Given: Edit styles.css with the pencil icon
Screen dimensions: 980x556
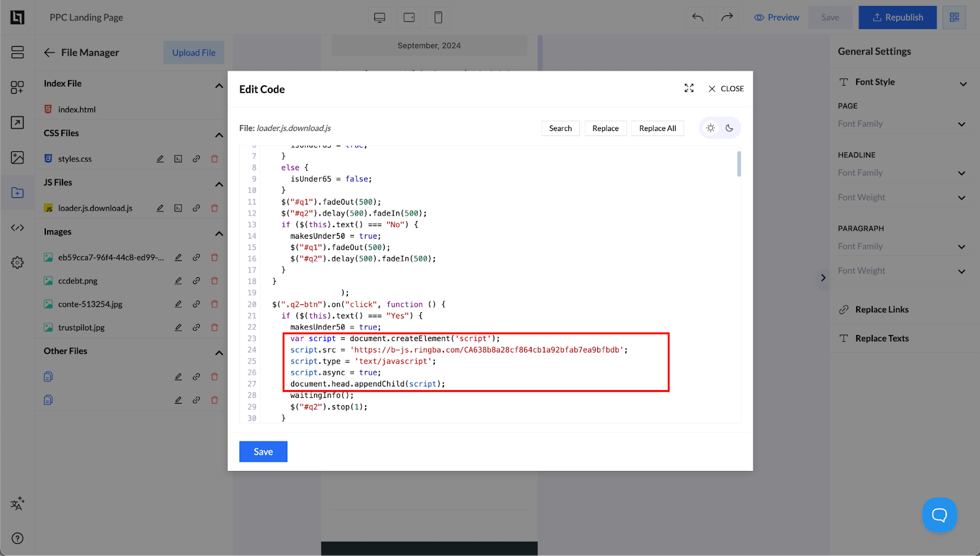Looking at the screenshot, I should click(x=160, y=159).
